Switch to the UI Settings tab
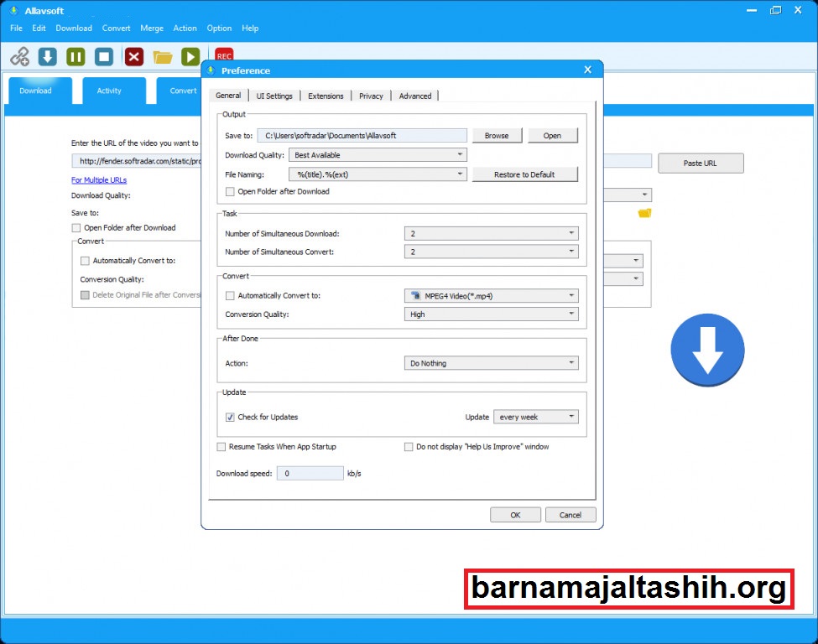Screen dimensions: 818x644 pos(274,96)
